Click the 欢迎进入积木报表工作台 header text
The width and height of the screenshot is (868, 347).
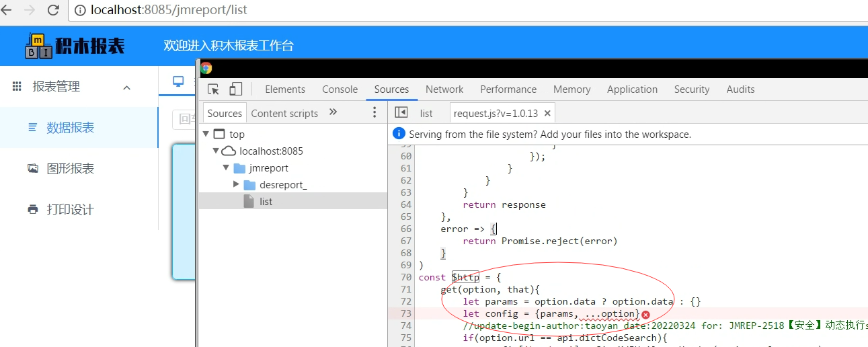(x=229, y=46)
